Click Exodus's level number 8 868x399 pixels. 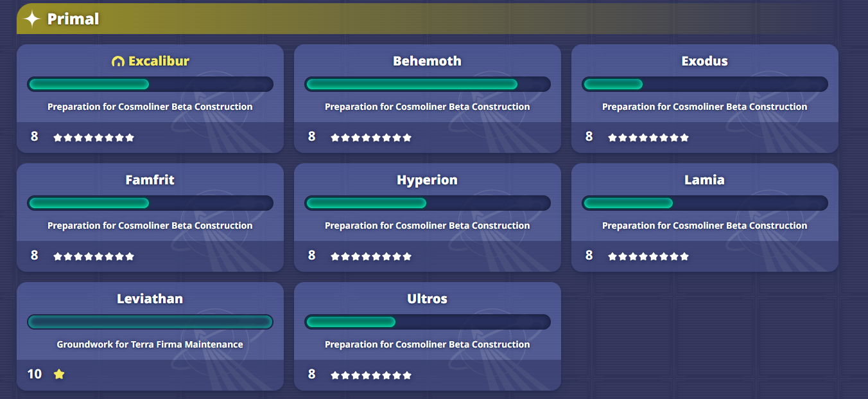click(x=589, y=136)
